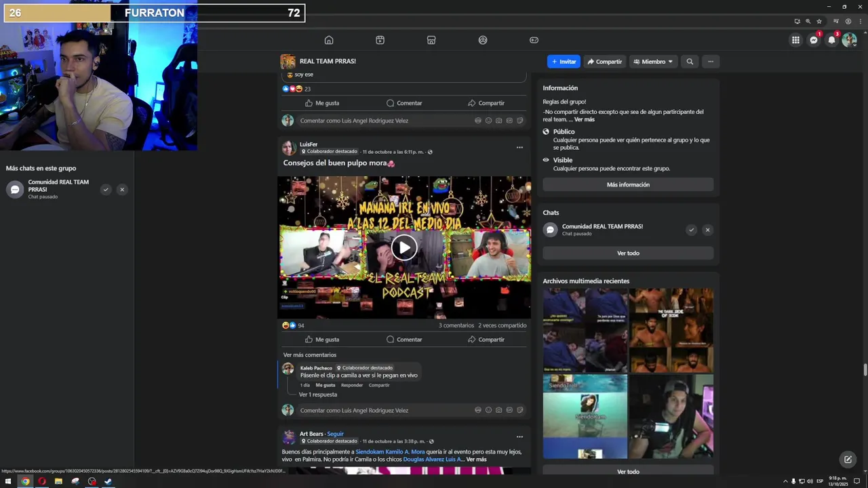
Task: Open Chrome media control icon
Action: pyautogui.click(x=837, y=21)
